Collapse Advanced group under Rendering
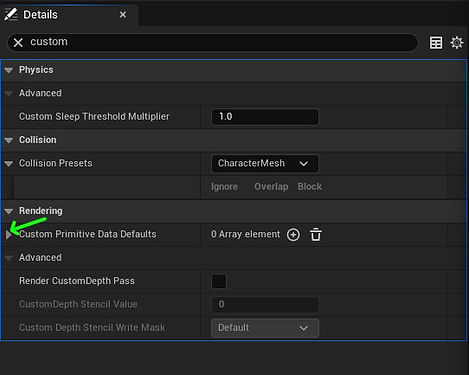469x375 pixels. pyautogui.click(x=9, y=258)
